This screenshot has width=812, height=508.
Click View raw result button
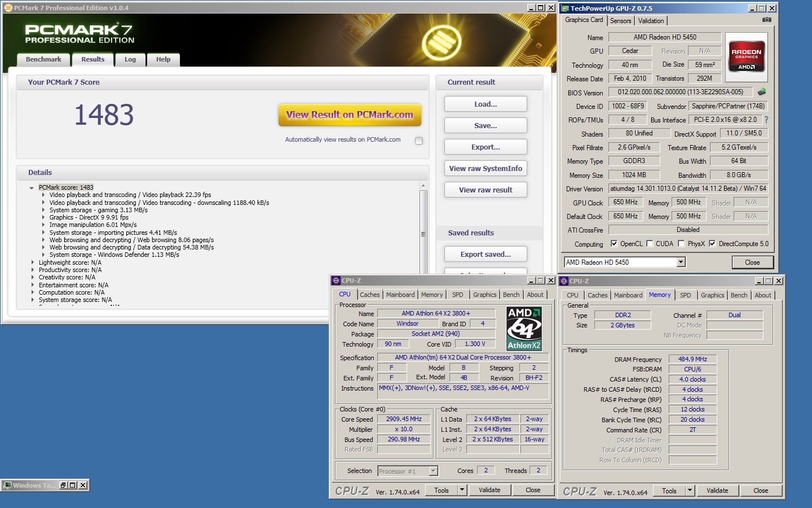[x=486, y=190]
